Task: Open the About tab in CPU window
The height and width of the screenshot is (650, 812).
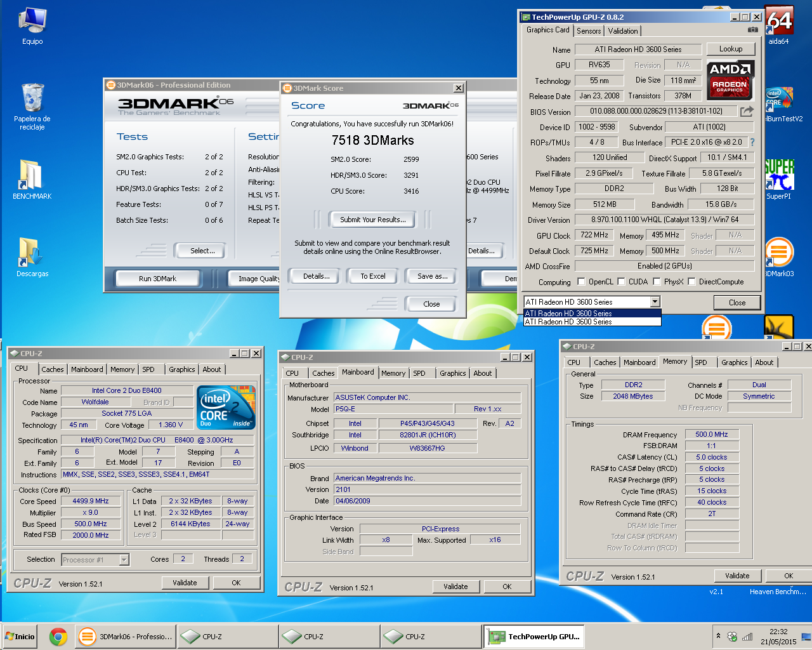Action: 212,369
